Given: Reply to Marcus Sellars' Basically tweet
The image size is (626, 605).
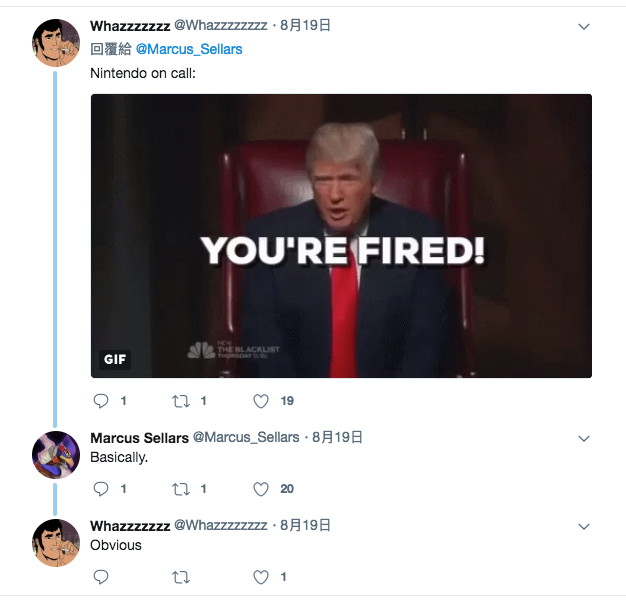Looking at the screenshot, I should coord(101,489).
